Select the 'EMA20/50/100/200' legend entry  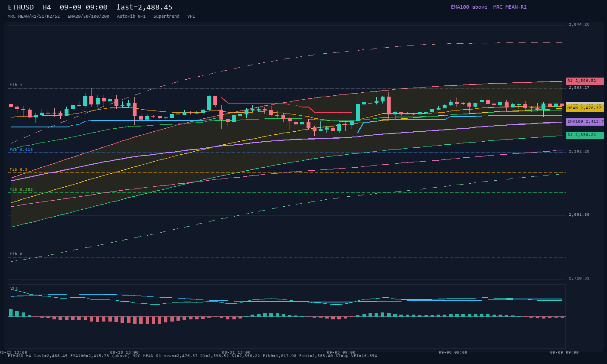88,16
